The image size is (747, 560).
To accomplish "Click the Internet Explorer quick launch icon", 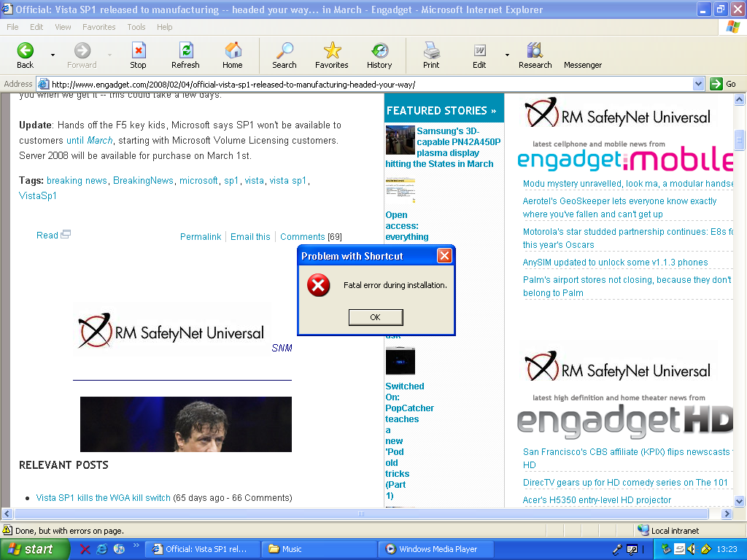I will (x=102, y=549).
